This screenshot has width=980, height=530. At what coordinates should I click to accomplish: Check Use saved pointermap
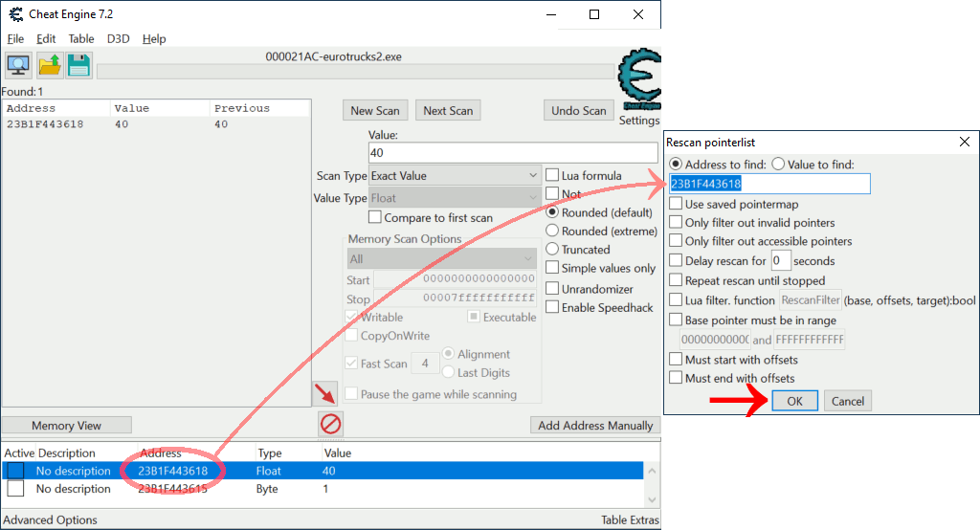pos(676,204)
